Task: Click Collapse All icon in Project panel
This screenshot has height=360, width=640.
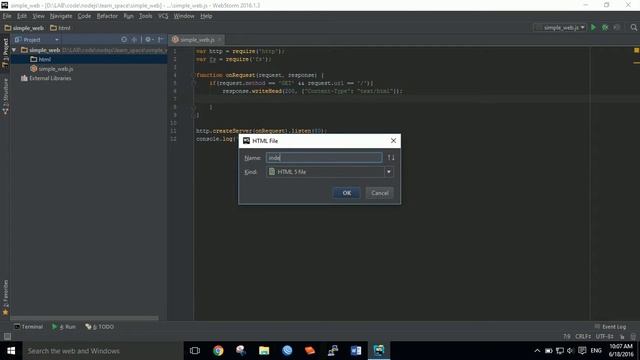Action: [x=134, y=40]
